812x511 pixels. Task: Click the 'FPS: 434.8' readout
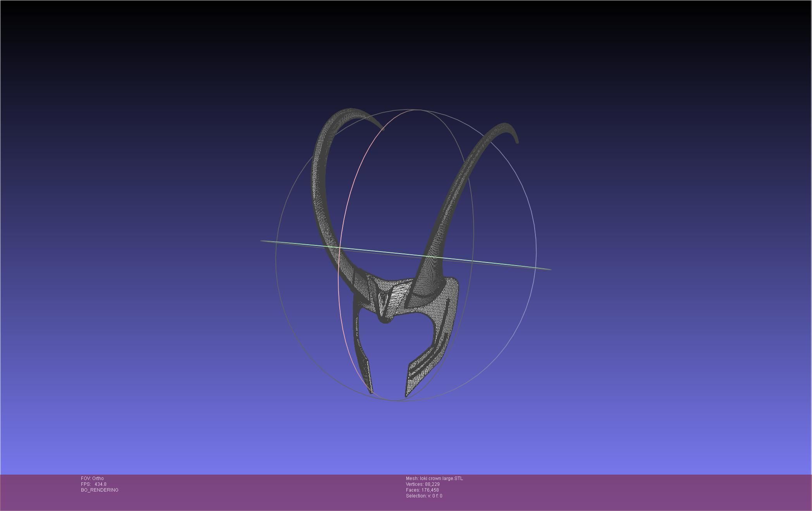pyautogui.click(x=94, y=484)
